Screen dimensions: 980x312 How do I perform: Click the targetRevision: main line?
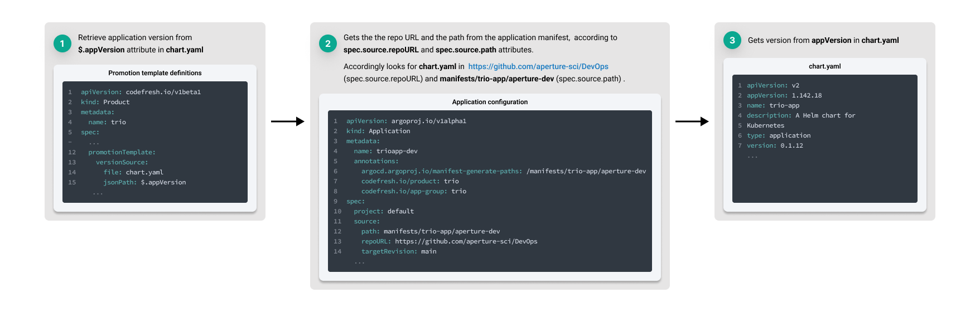point(398,251)
